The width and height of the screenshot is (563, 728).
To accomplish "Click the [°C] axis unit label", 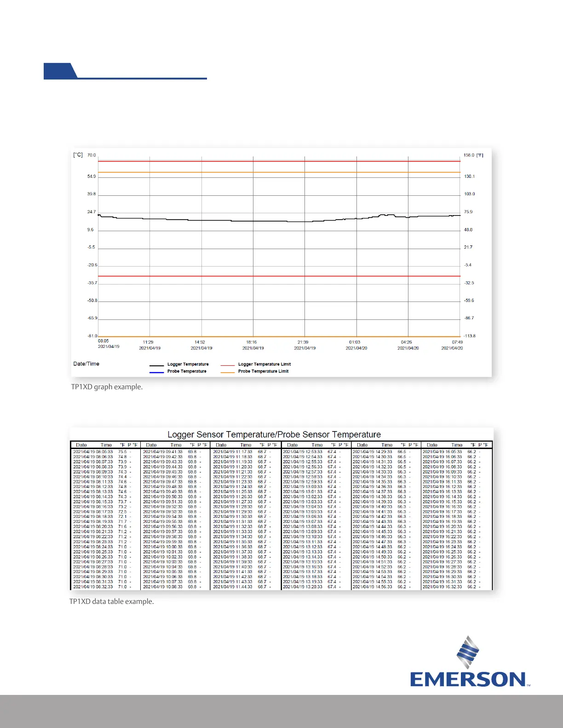I will [x=78, y=155].
